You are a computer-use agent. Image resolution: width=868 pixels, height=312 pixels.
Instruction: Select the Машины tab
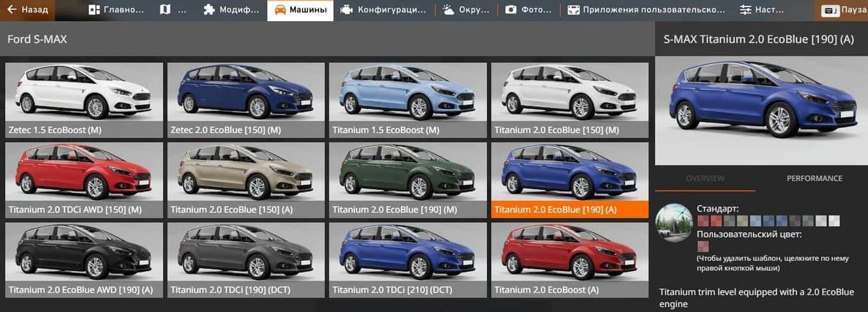300,10
